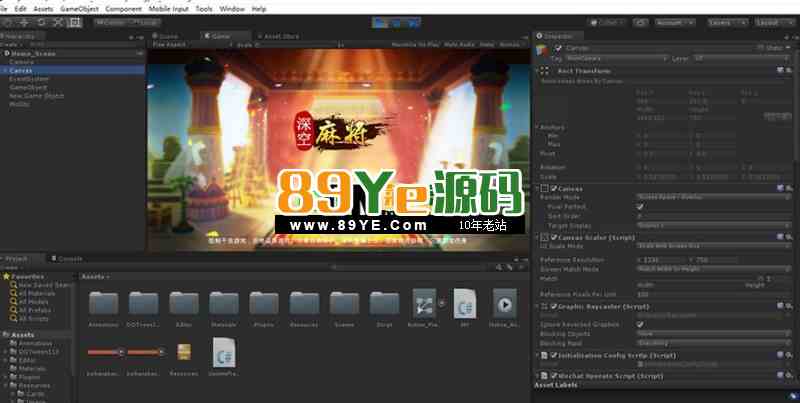Toggle Ignore Reversed Graphics checkbox
This screenshot has width=800, height=403.
pyautogui.click(x=640, y=324)
